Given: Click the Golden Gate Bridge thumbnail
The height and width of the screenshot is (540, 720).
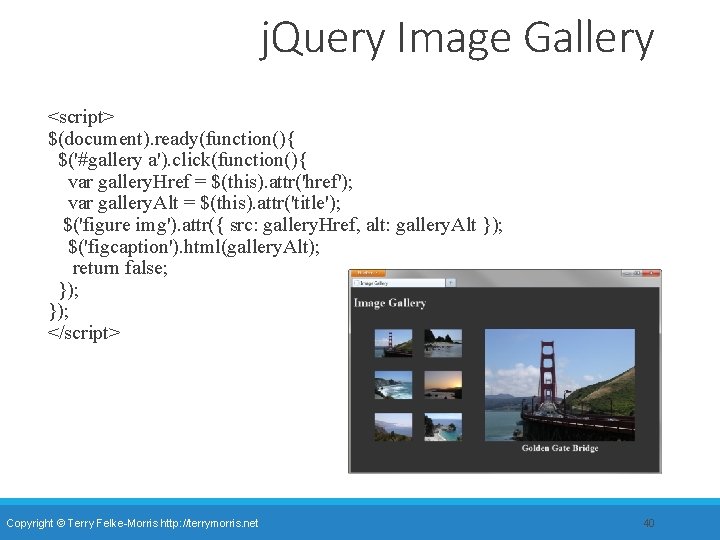Looking at the screenshot, I should click(393, 343).
